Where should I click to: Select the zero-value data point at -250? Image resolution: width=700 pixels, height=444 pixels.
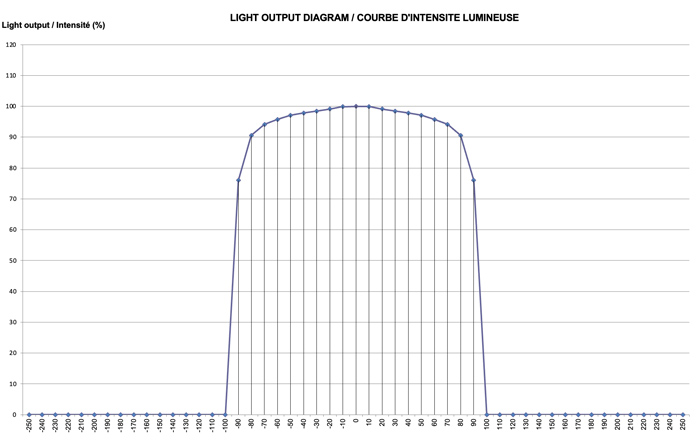pos(29,415)
